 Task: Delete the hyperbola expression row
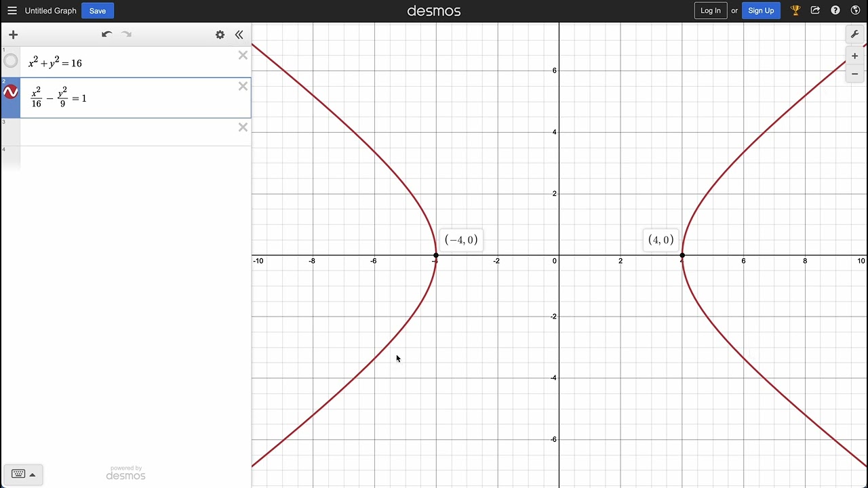point(243,86)
